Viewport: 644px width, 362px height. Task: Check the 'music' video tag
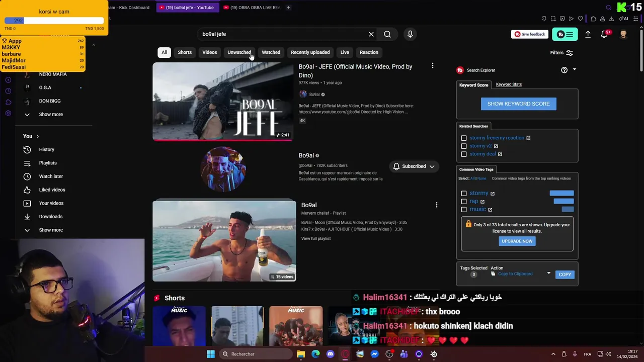pyautogui.click(x=464, y=209)
